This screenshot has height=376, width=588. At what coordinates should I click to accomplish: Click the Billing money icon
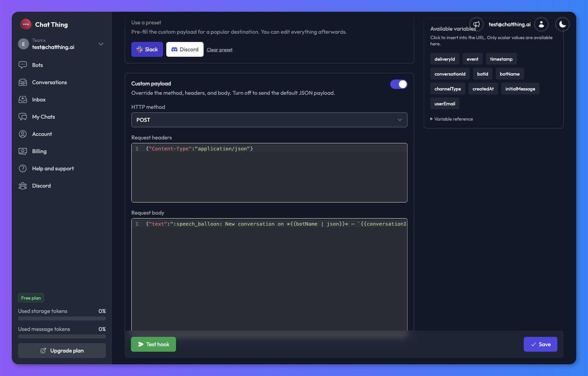[x=23, y=151]
